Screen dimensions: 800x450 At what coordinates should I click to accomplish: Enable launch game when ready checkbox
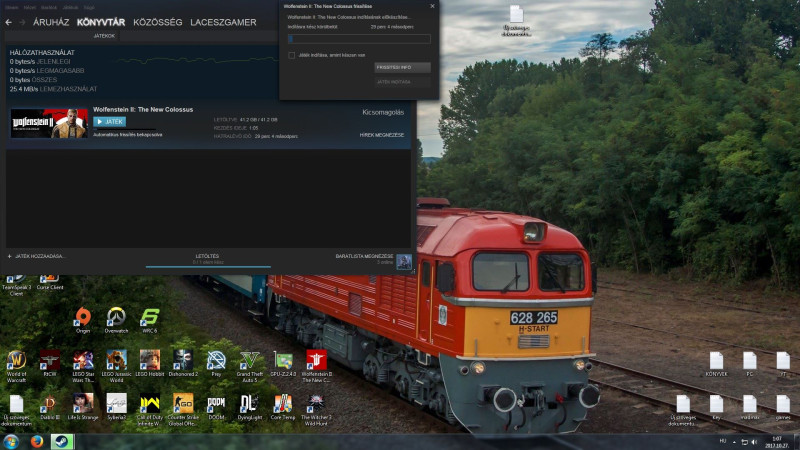coord(292,55)
